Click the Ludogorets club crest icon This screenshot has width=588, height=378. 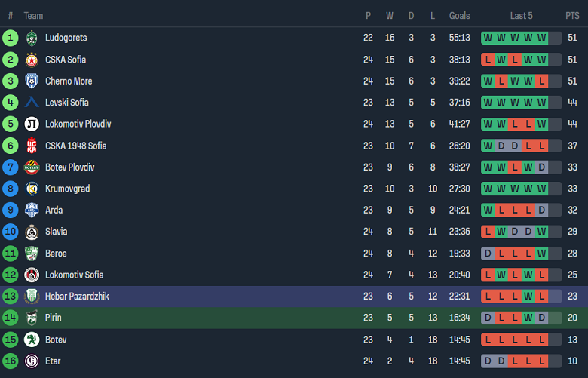pyautogui.click(x=32, y=38)
